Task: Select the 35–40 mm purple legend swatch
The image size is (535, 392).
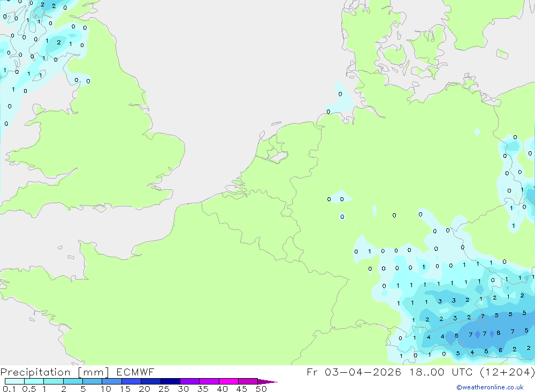Action: (x=209, y=381)
